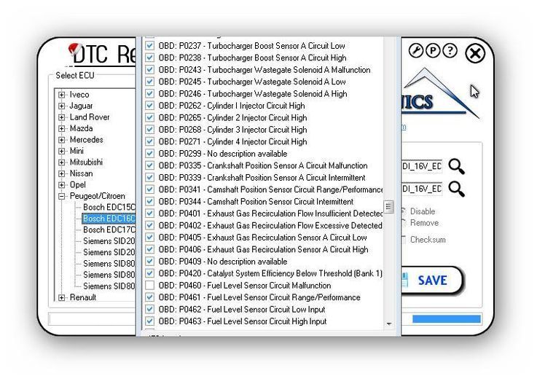Toggle the Checksum checkbox
Image resolution: width=537 pixels, height=392 pixels.
click(404, 240)
